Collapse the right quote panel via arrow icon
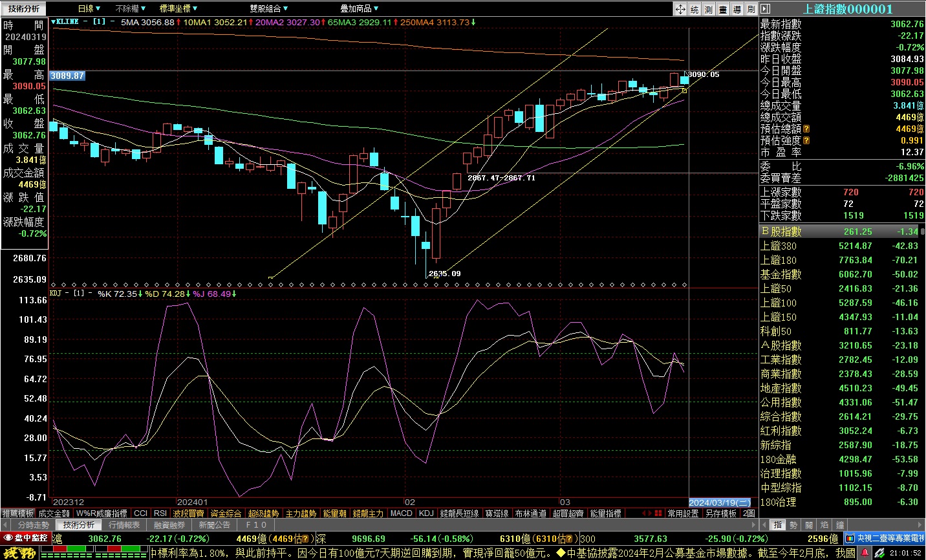This screenshot has height=560, width=926. [x=766, y=9]
